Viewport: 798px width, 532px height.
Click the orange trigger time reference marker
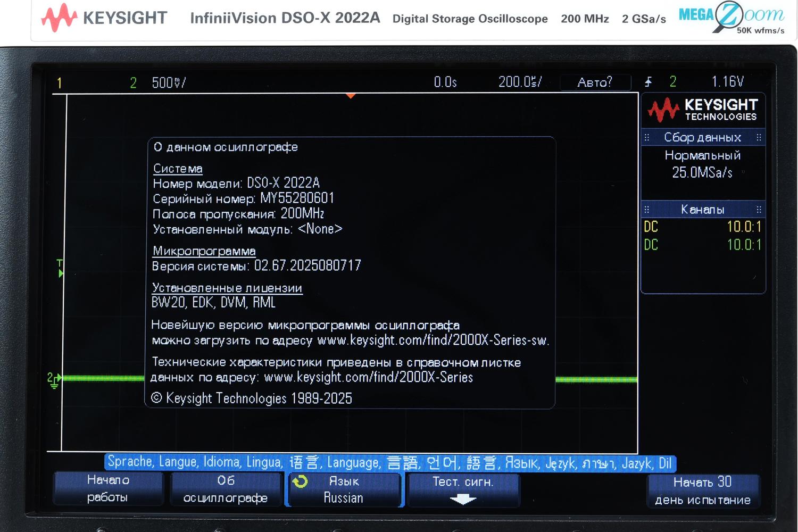pos(351,96)
